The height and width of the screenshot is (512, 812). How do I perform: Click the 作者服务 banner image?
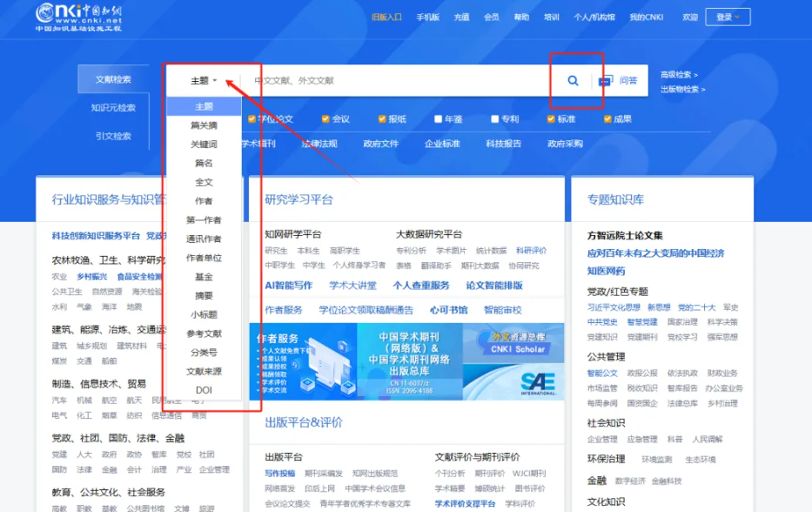point(304,361)
